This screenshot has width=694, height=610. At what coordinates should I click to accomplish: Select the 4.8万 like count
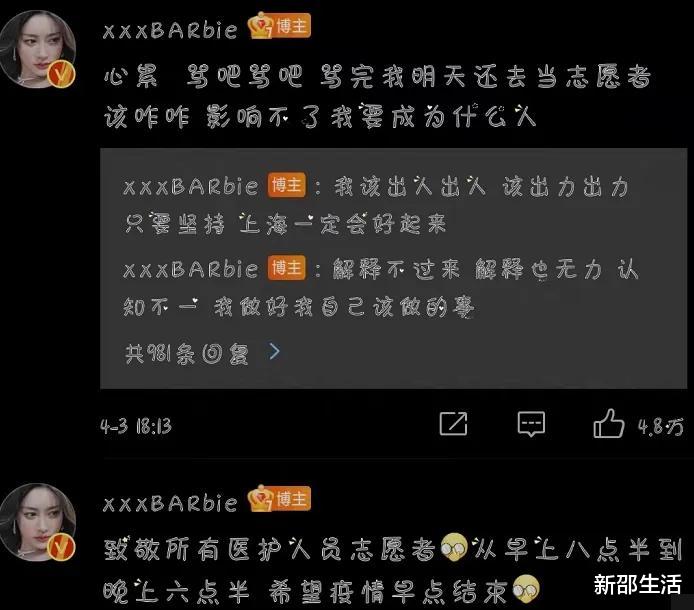[x=661, y=427]
